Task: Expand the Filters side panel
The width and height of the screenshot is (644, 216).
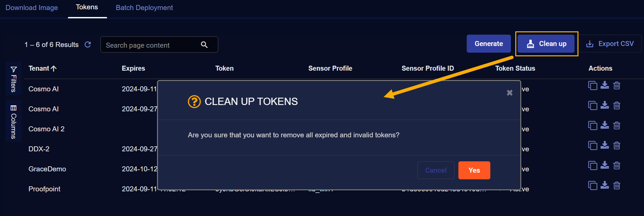Action: pos(14,79)
